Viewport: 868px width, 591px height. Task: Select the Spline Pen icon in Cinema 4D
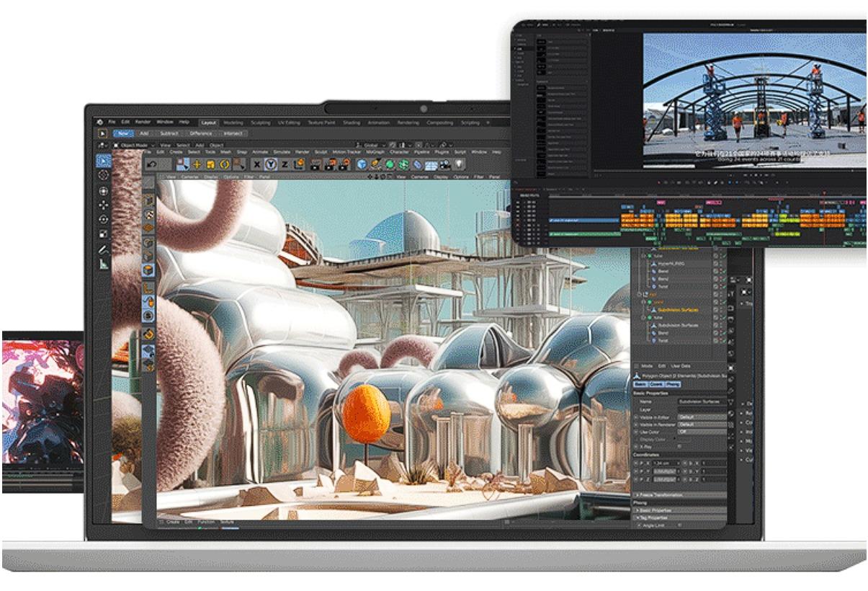[375, 164]
